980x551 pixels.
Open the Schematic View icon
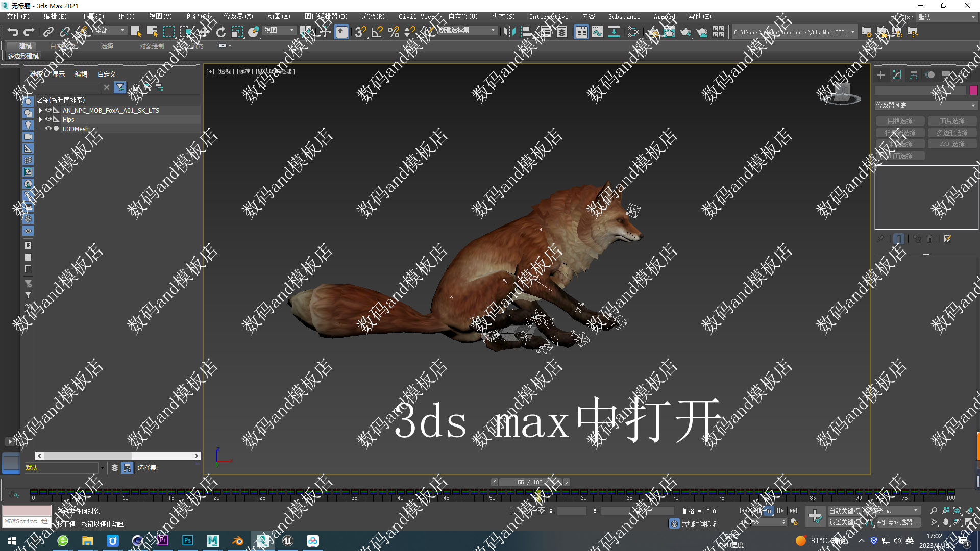[614, 32]
